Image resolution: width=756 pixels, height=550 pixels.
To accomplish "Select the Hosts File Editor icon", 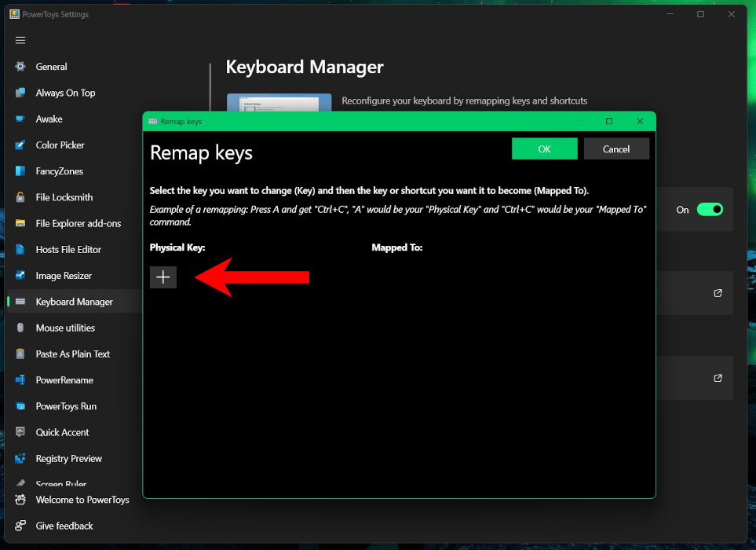I will pyautogui.click(x=22, y=249).
